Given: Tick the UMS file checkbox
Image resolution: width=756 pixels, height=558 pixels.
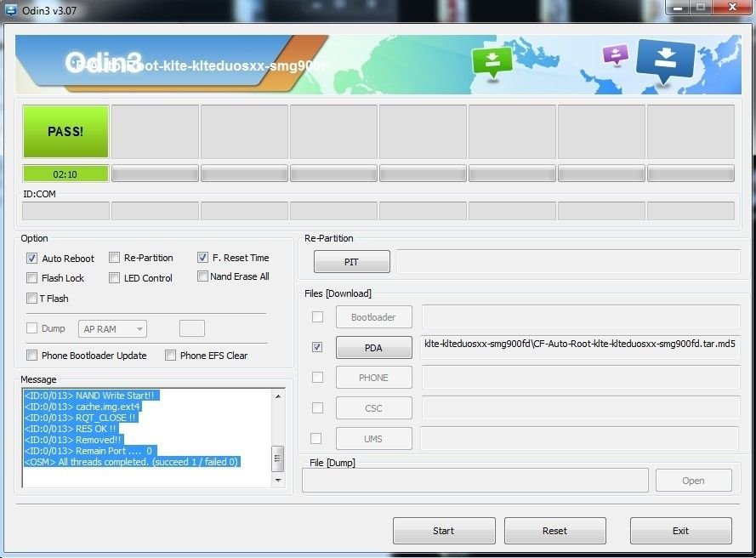Looking at the screenshot, I should 316,438.
